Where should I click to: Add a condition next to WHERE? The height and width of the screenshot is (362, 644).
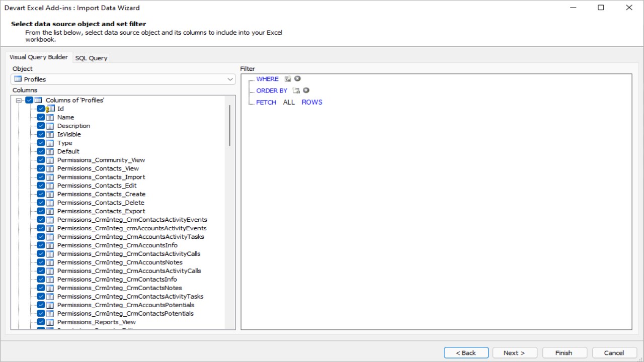tap(288, 79)
